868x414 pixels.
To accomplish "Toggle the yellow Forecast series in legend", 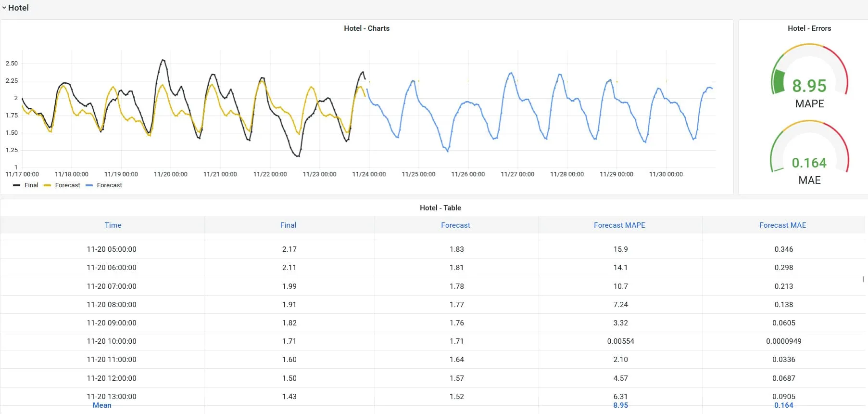I will [x=67, y=185].
